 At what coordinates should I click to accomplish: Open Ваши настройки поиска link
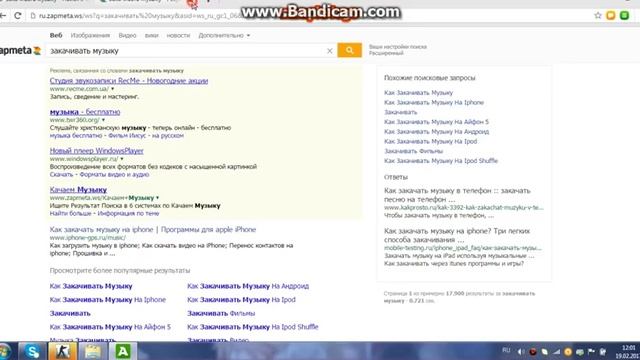(398, 47)
